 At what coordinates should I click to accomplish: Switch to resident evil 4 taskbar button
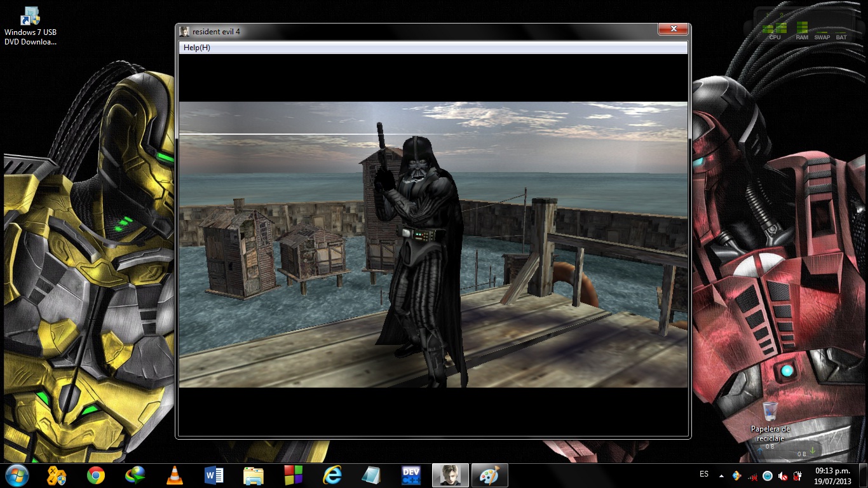coord(451,475)
